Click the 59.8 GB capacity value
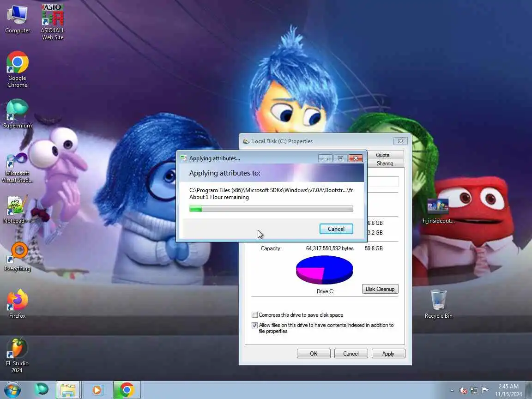The height and width of the screenshot is (399, 532). 374,248
